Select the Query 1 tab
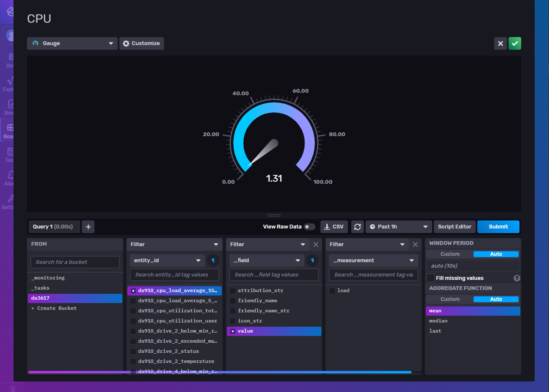The width and height of the screenshot is (549, 392). (54, 227)
